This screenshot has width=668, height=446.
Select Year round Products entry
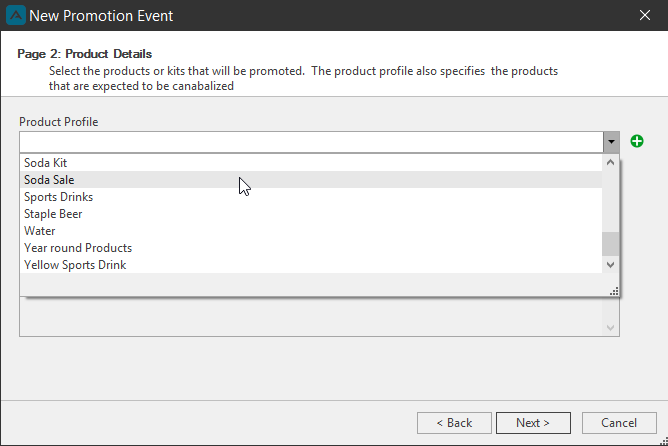point(311,248)
